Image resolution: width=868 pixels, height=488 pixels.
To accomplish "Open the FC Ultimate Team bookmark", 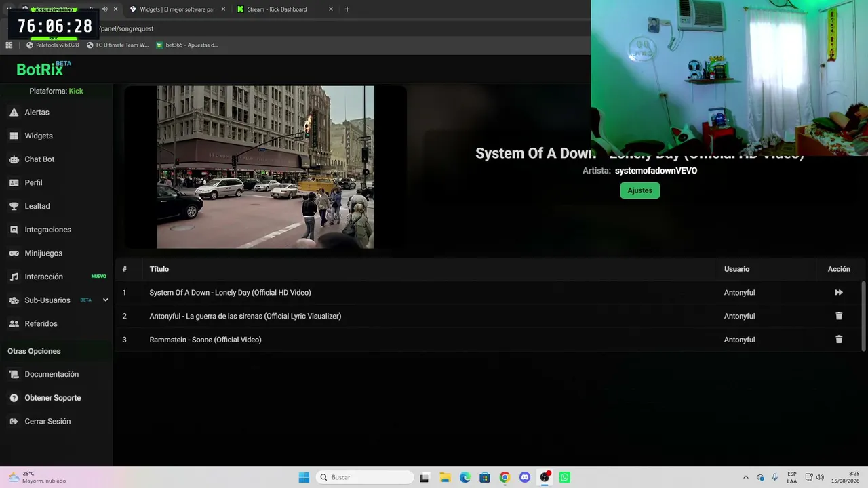I will (117, 45).
